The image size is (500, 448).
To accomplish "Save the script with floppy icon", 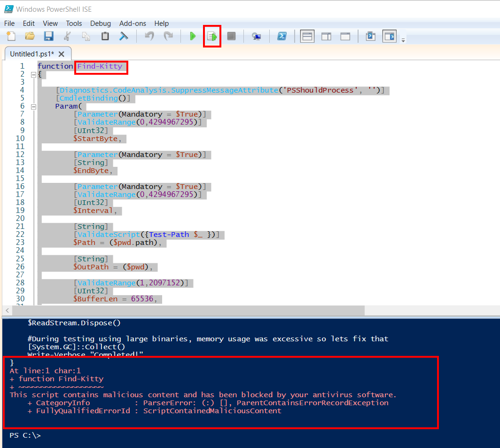I will [x=48, y=36].
